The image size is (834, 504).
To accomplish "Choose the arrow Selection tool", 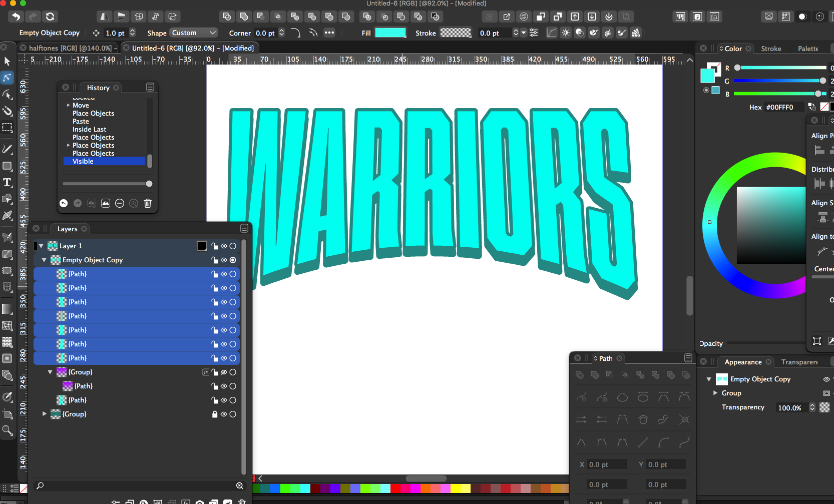I will point(7,61).
